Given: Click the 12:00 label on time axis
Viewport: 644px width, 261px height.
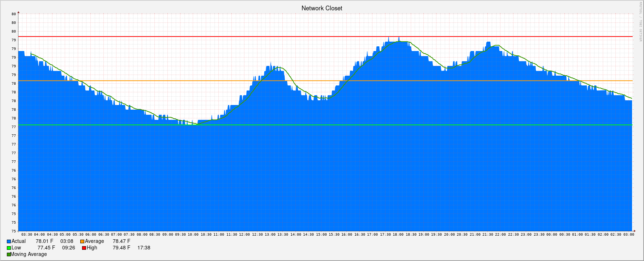Looking at the screenshot, I should pyautogui.click(x=244, y=235).
